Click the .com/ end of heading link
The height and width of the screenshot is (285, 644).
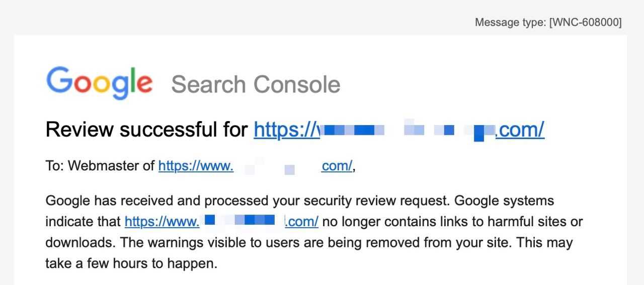tap(520, 130)
